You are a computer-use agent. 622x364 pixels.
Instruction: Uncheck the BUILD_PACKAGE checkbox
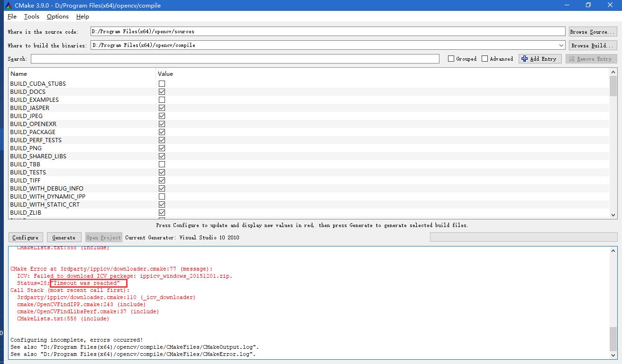point(162,132)
